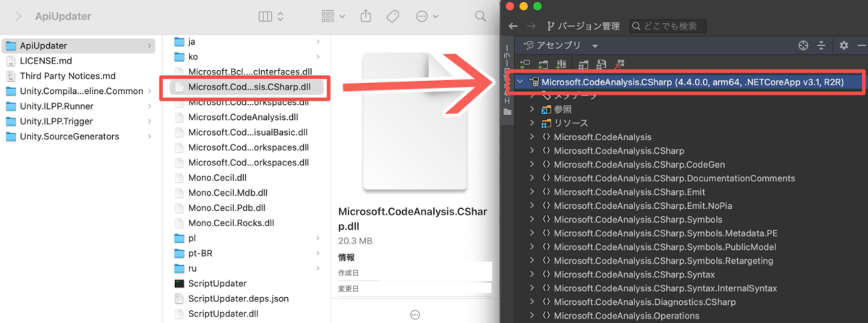The width and height of the screenshot is (868, 323).
Task: Click the 参照 references folder icon in assembly tree
Action: (x=547, y=110)
